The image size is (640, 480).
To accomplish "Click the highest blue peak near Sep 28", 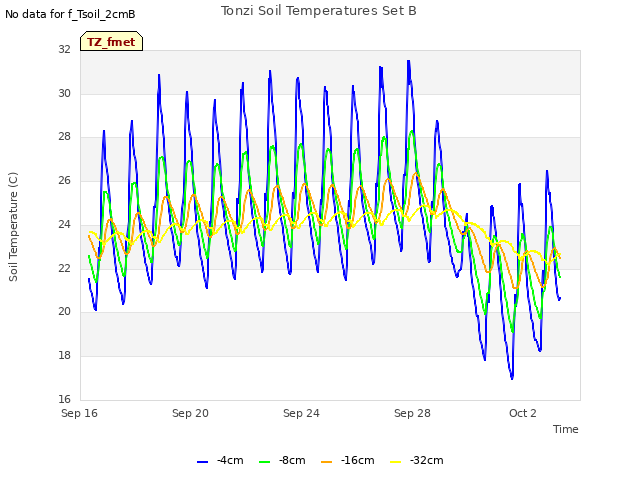I will (408, 61).
